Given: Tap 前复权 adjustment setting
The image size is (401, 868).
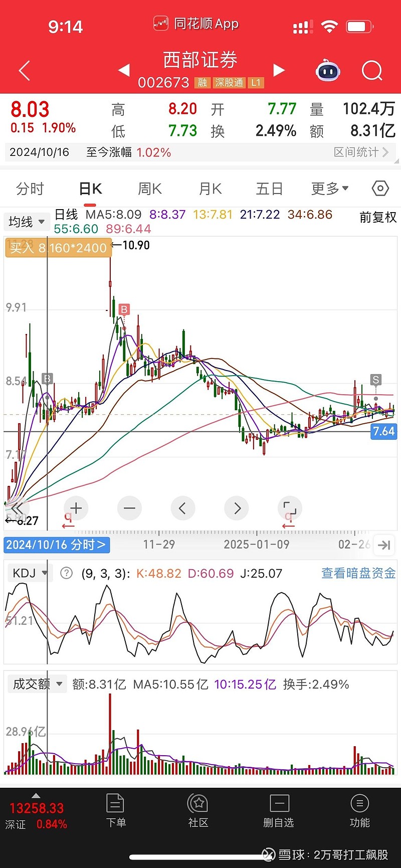Looking at the screenshot, I should (x=378, y=217).
